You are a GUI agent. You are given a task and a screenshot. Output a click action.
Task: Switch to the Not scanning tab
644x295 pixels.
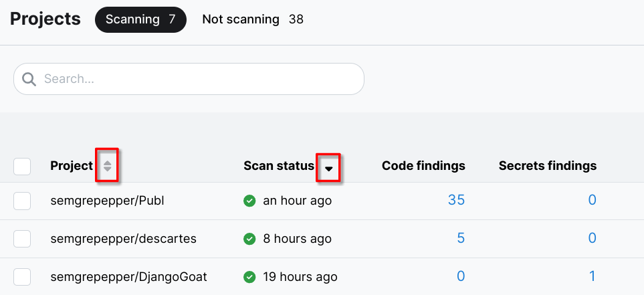pyautogui.click(x=253, y=19)
